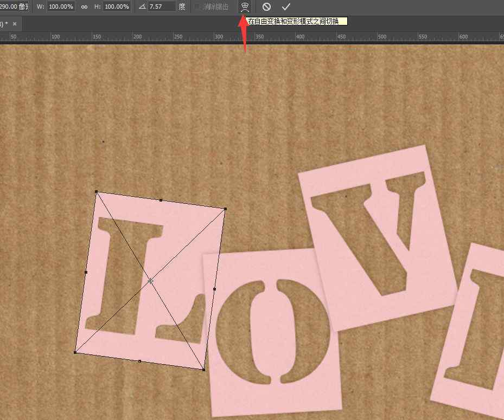This screenshot has height=420, width=504.
Task: Click the rotation angle field showing 7.57
Action: [161, 7]
